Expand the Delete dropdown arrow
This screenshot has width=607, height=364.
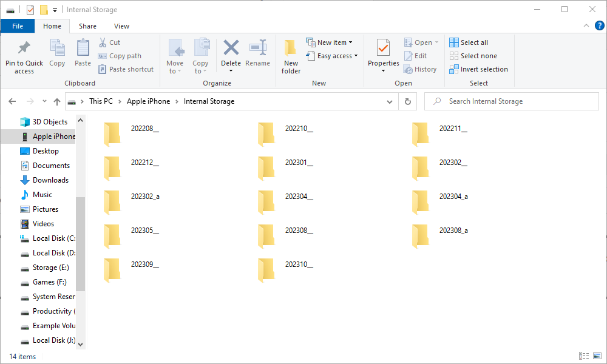(x=231, y=71)
